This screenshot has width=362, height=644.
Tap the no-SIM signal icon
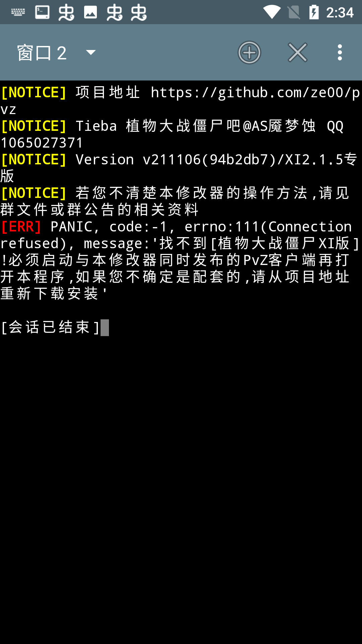coord(294,12)
